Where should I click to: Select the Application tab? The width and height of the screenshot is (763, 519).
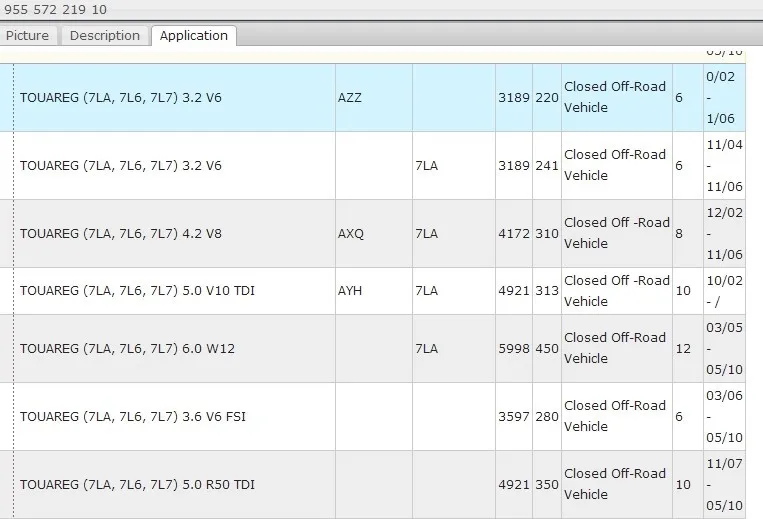pos(194,36)
